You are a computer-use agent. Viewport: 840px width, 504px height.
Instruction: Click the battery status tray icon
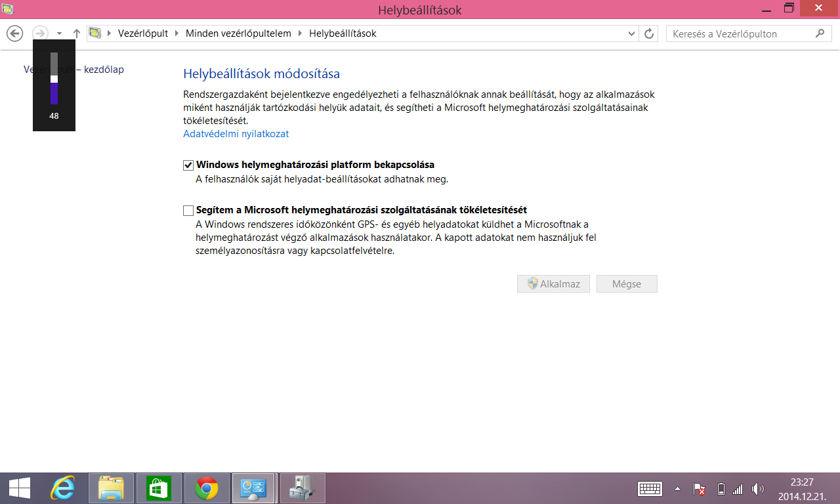point(721,489)
